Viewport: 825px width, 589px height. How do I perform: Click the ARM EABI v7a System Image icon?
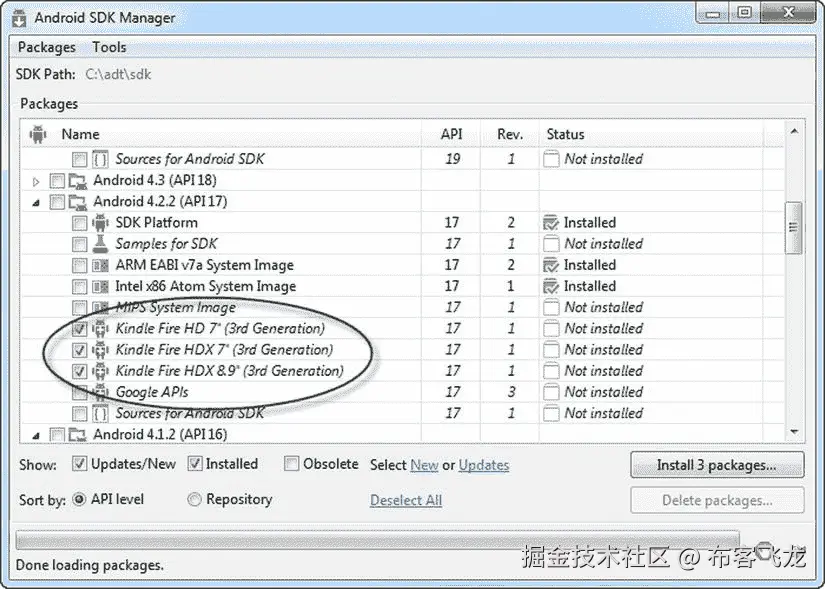tap(100, 265)
